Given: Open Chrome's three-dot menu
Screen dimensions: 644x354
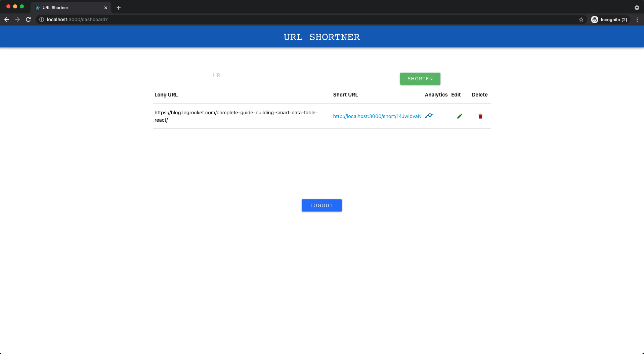Looking at the screenshot, I should [x=637, y=19].
